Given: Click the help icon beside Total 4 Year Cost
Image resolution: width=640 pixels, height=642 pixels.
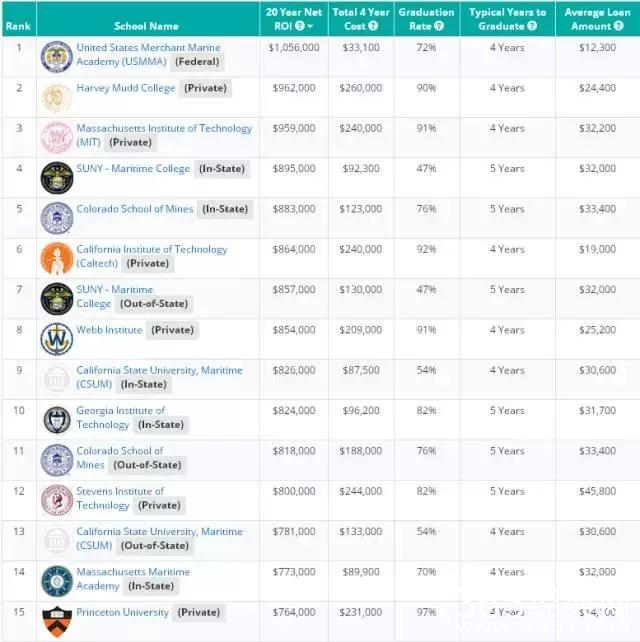Looking at the screenshot, I should [x=373, y=26].
